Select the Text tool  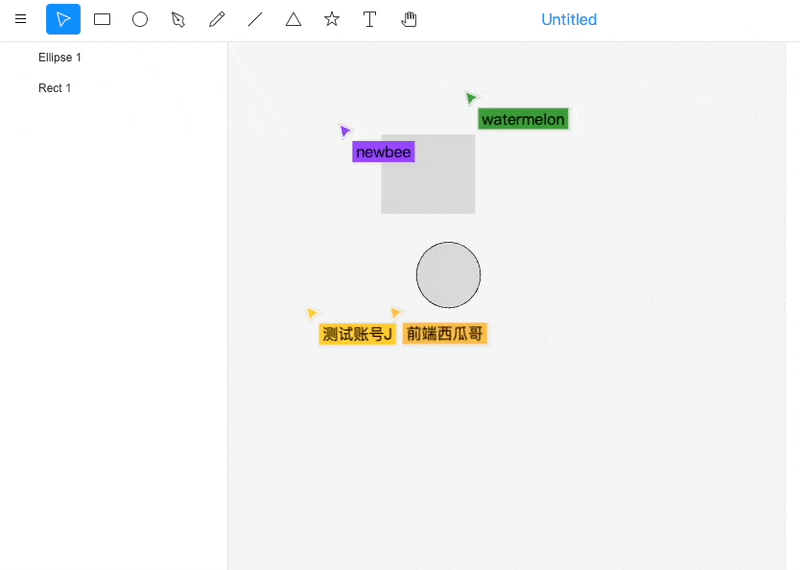[370, 19]
